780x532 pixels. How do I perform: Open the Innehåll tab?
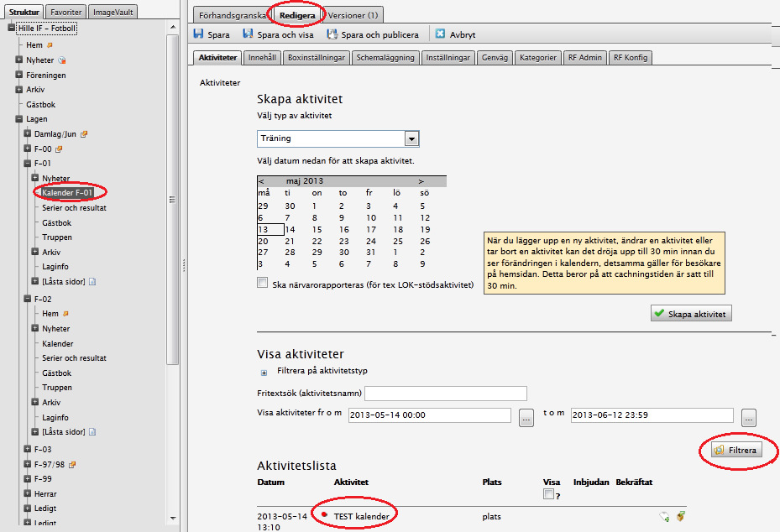tap(262, 58)
